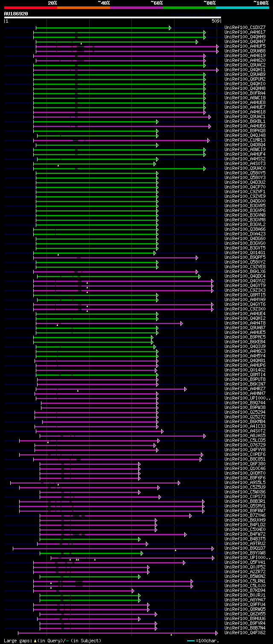This screenshot has height=644, width=273.
Task: Click the purple ~60% legend color bar
Action: point(136,8)
